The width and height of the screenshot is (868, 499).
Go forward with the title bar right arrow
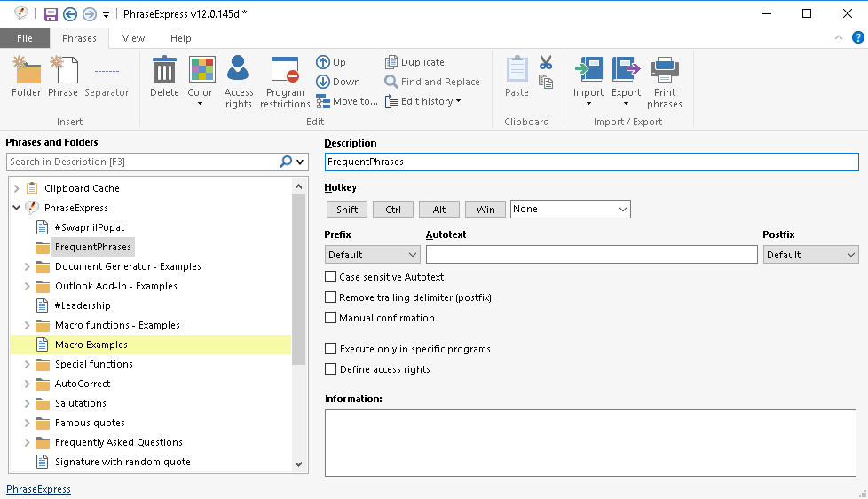point(89,14)
